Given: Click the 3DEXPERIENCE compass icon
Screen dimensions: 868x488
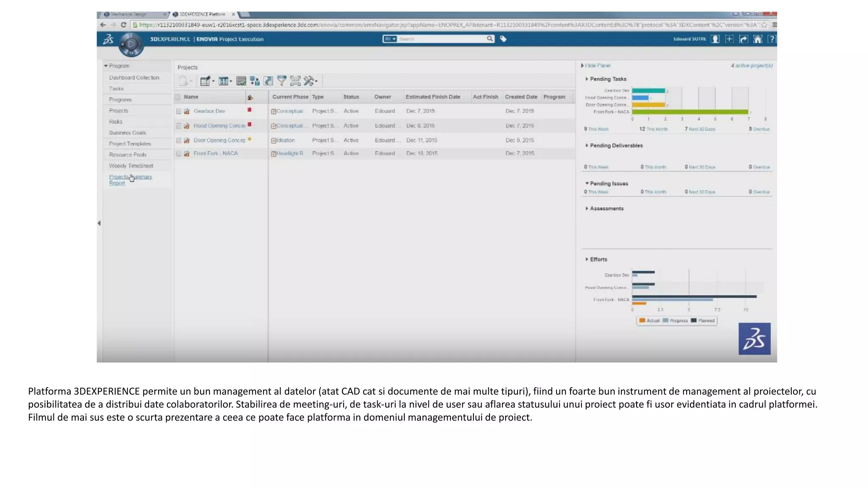Looking at the screenshot, I should point(131,44).
